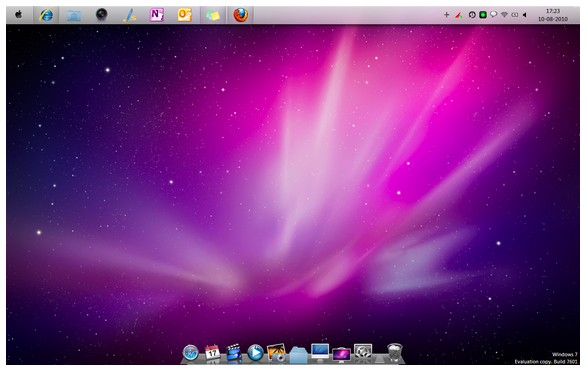Image resolution: width=587 pixels, height=372 pixels.
Task: Open the photo and camera dock icon
Action: [277, 353]
